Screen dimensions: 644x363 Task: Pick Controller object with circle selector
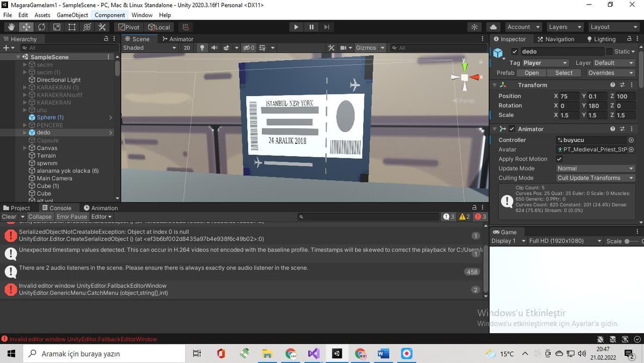coord(631,140)
